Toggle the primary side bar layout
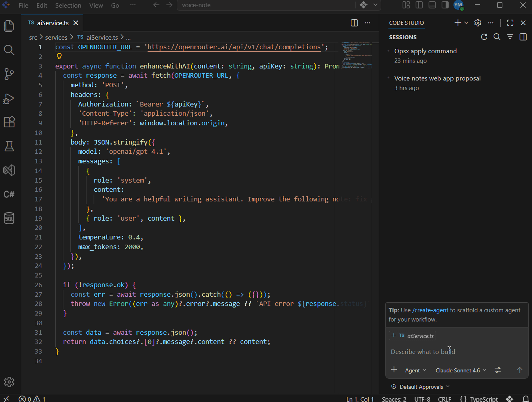Image resolution: width=532 pixels, height=402 pixels. [419, 5]
